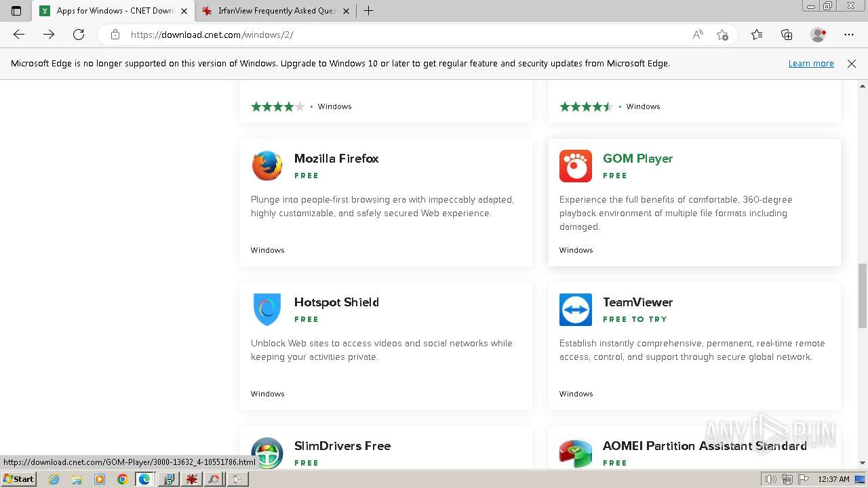Open Collections panel

(787, 35)
